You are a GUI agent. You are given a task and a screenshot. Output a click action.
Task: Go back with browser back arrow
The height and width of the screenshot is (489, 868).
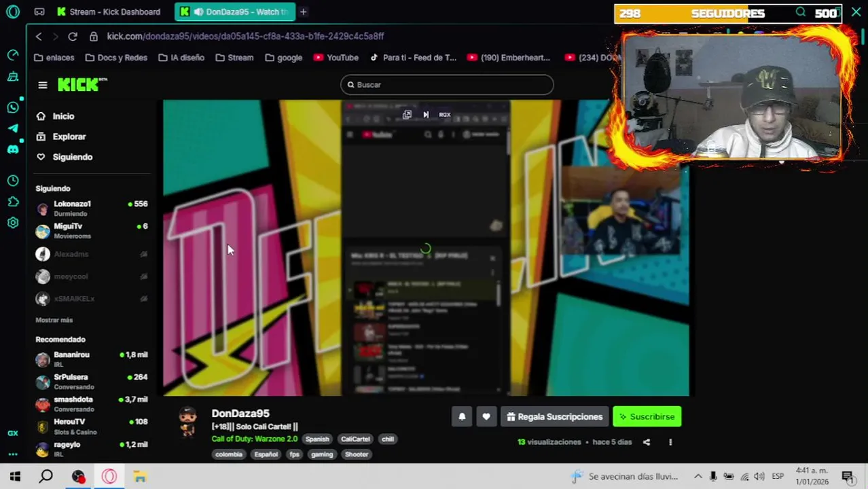coord(39,36)
